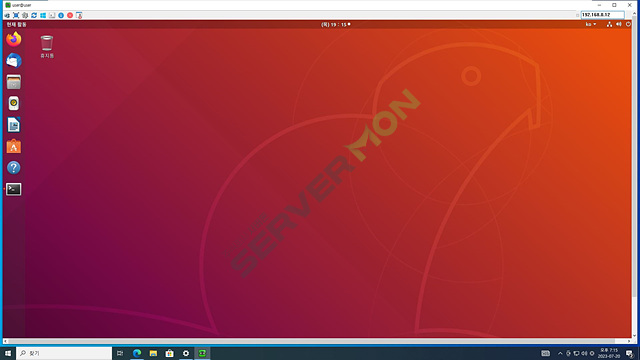This screenshot has height=360, width=640.
Task: Open Microsoft Edge from the taskbar
Action: coord(137,353)
